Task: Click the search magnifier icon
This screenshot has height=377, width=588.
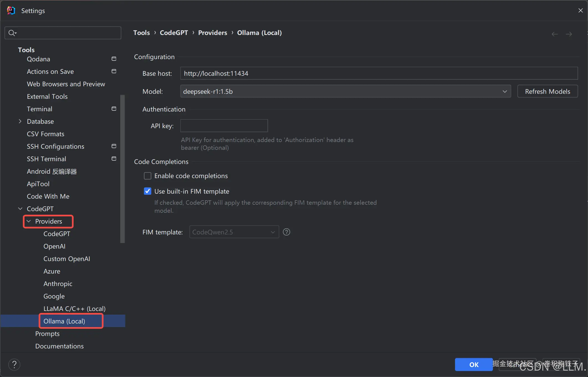Action: [x=12, y=33]
